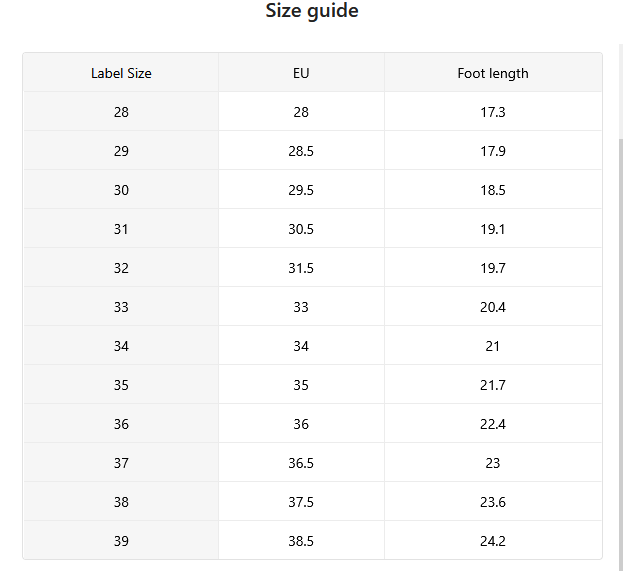Click foot length value 18.5

pos(493,190)
